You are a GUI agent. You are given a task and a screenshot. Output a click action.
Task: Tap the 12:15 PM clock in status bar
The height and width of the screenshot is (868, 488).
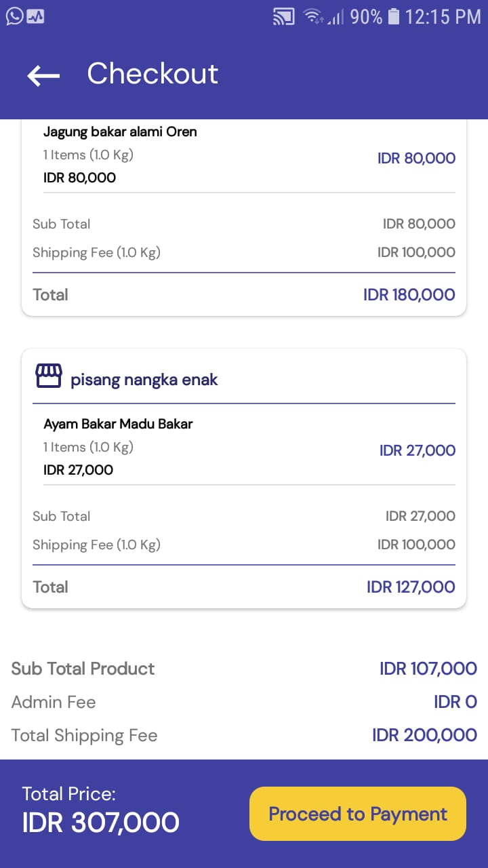[x=443, y=16]
